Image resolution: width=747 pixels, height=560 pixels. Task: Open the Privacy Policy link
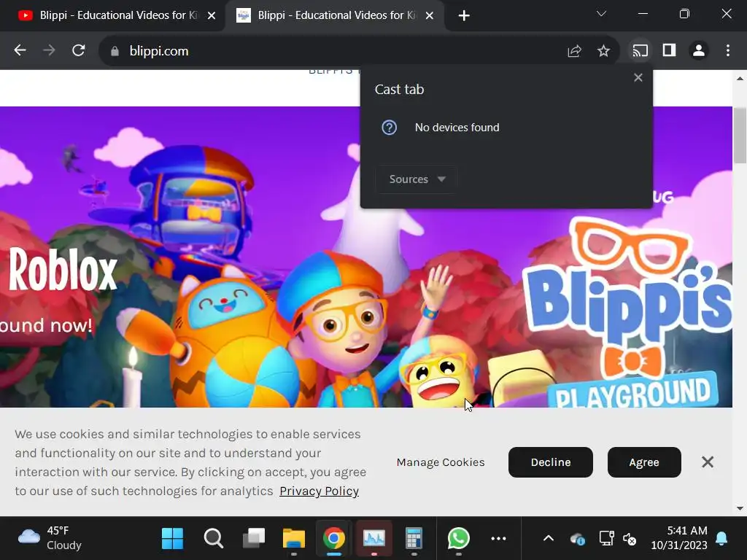point(320,491)
